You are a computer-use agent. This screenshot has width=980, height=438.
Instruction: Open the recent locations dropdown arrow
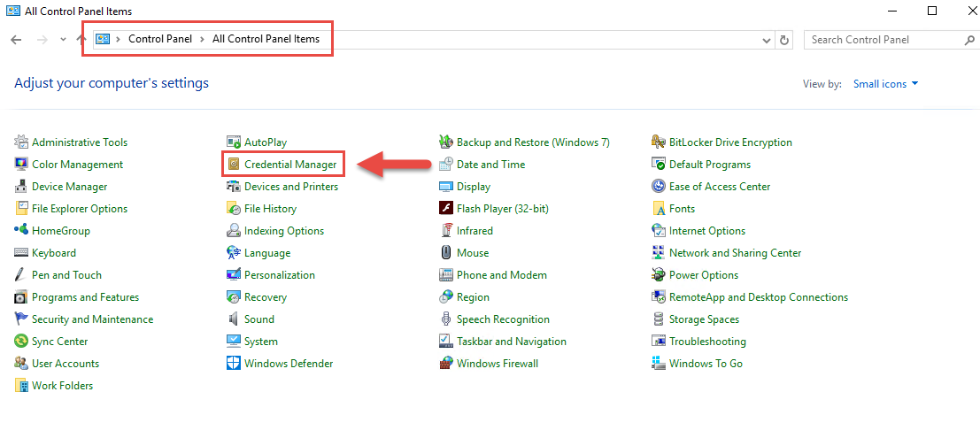63,39
